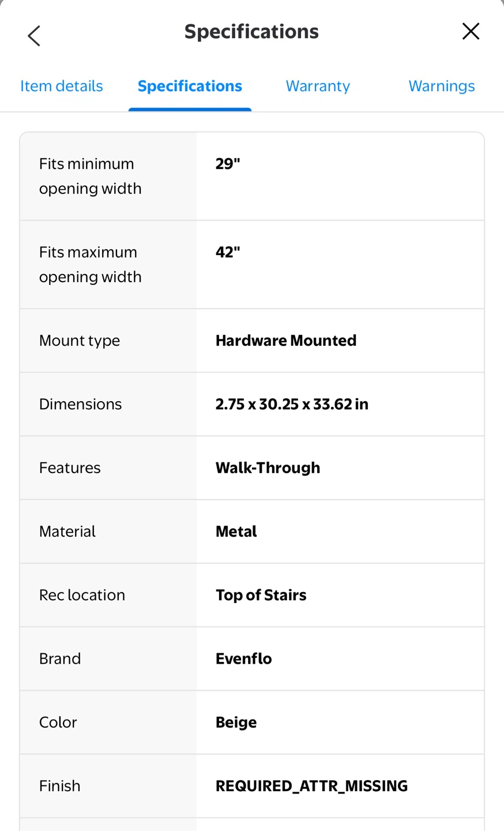Select the REQUIRED_ATTR_MISSING finish value
The height and width of the screenshot is (831, 504).
[x=311, y=786]
